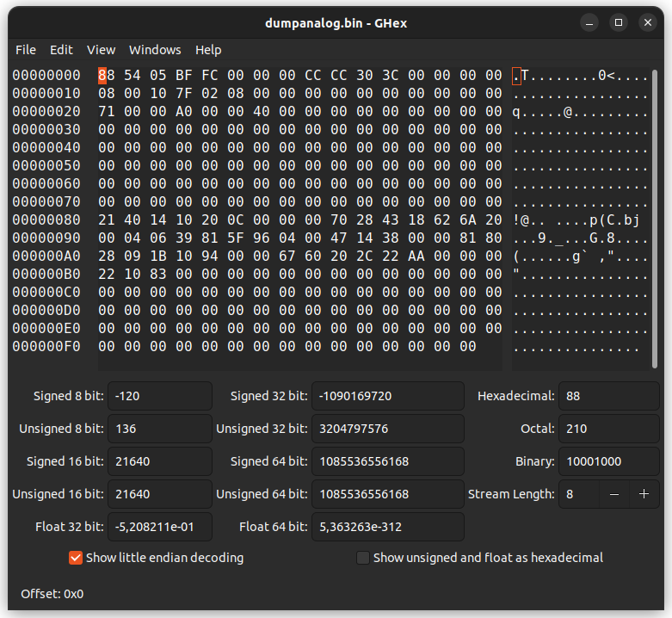
Task: Click the Float 32 bit value field
Action: pos(160,527)
